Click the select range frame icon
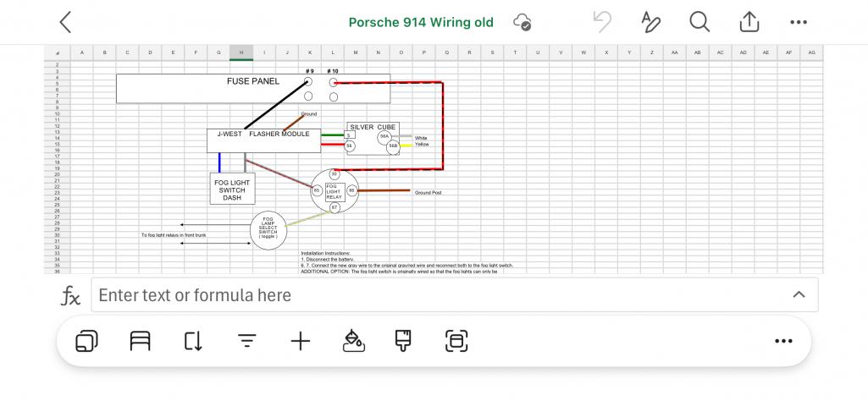 [456, 341]
